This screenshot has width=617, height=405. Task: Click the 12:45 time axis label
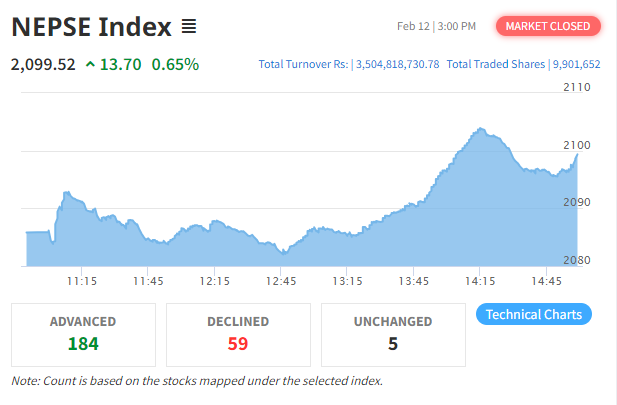281,281
